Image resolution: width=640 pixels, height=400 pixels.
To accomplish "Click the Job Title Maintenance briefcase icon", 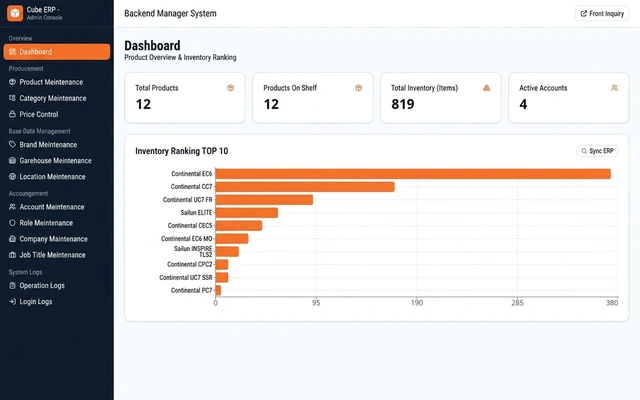I will (12, 255).
